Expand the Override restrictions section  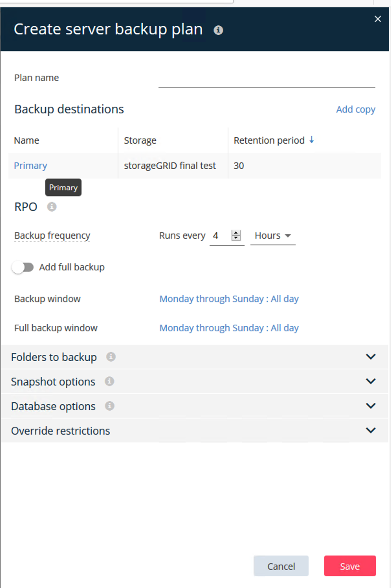point(371,430)
